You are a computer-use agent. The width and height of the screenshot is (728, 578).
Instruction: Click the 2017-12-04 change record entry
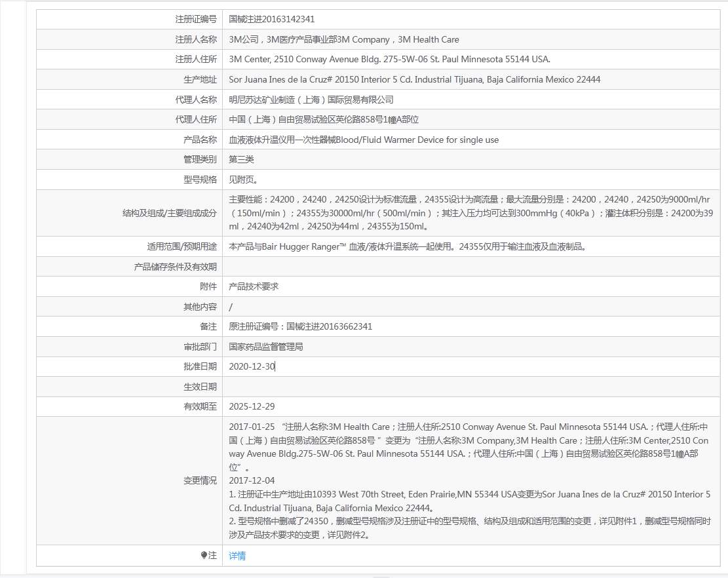click(x=252, y=481)
